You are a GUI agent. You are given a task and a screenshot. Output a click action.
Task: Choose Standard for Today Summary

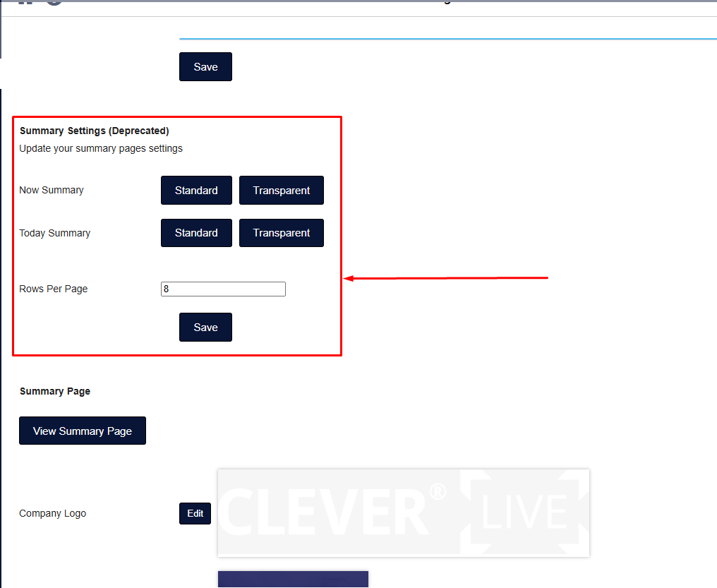click(x=196, y=233)
